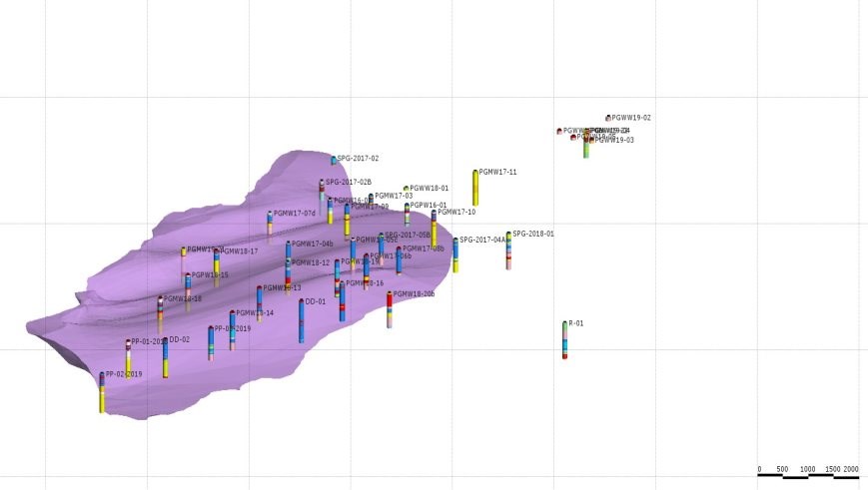The width and height of the screenshot is (868, 490).
Task: Select the SPG-2017-02B borehole
Action: click(x=322, y=190)
